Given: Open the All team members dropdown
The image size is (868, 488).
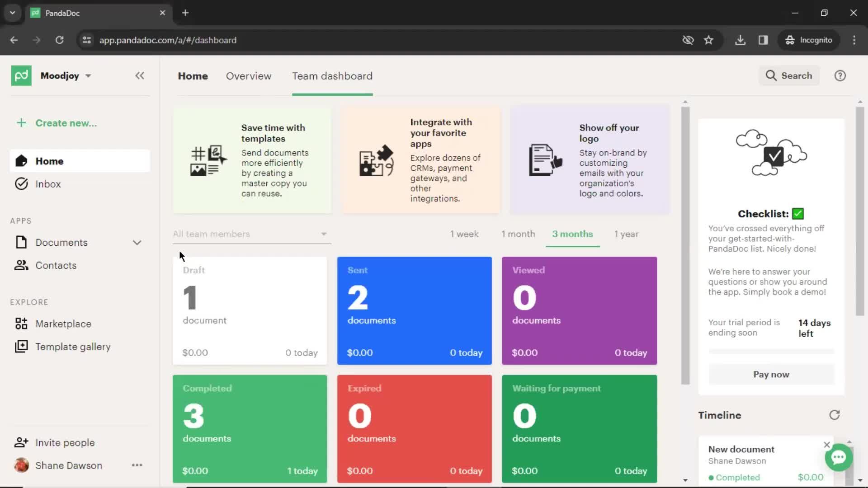Looking at the screenshot, I should tap(252, 234).
